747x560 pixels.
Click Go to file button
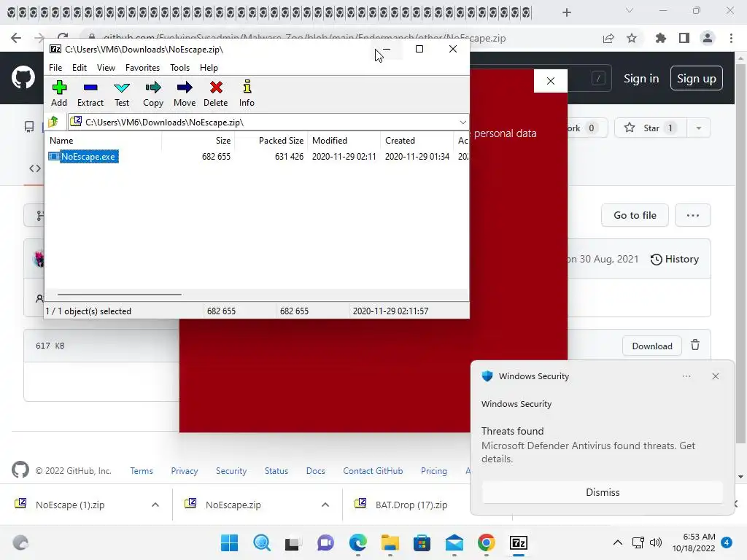pyautogui.click(x=635, y=215)
